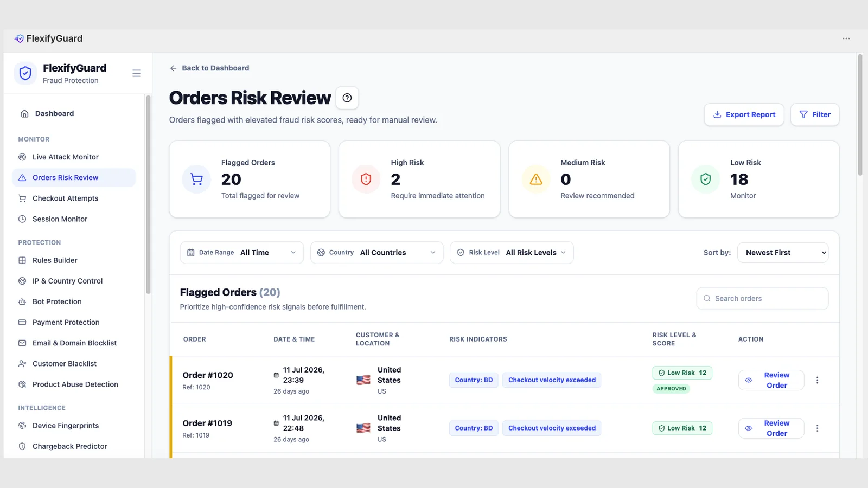Click the FlexifyGuard shield logo in the sidebar
The height and width of the screenshot is (488, 868).
coord(25,73)
